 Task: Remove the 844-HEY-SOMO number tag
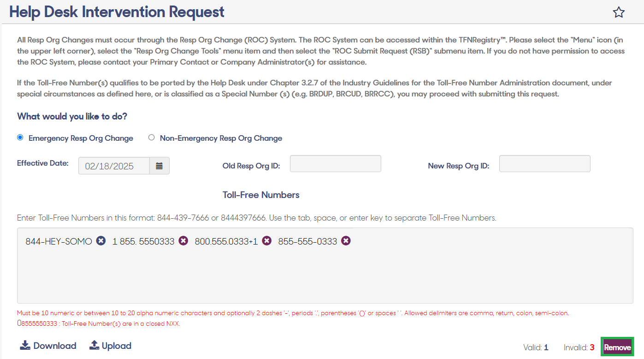pos(101,241)
